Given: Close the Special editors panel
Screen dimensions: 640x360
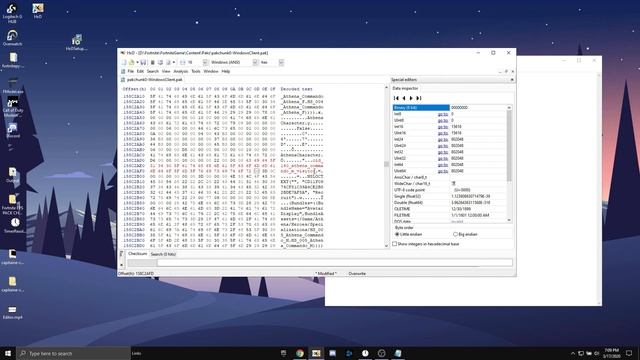Looking at the screenshot, I should pos(512,80).
